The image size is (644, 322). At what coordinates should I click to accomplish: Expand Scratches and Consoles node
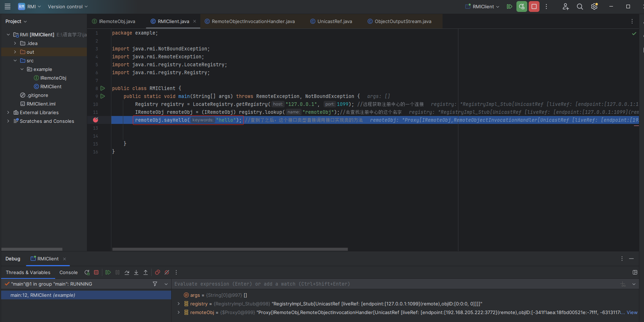pos(8,121)
